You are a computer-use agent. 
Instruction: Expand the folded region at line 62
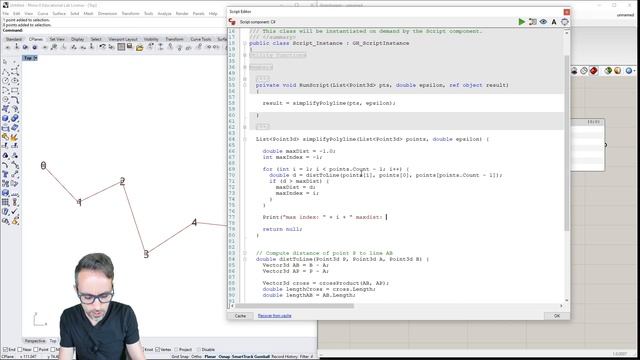pos(244,127)
